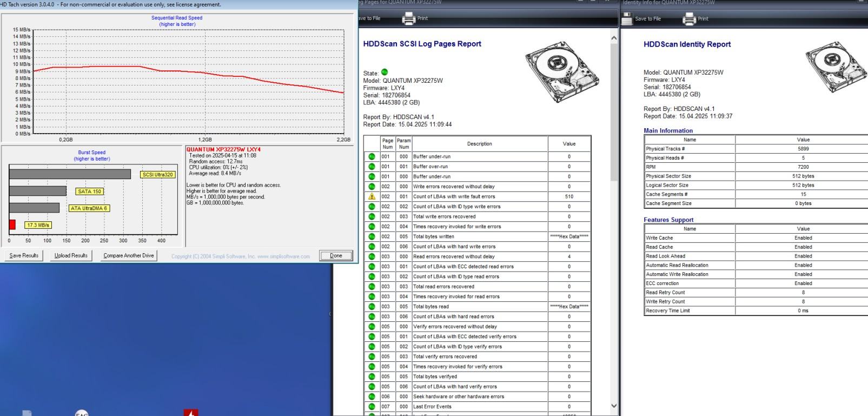Screen dimensions: 868x416
Task: Click Recovery Time Limit value 0 ms
Action: pyautogui.click(x=803, y=311)
